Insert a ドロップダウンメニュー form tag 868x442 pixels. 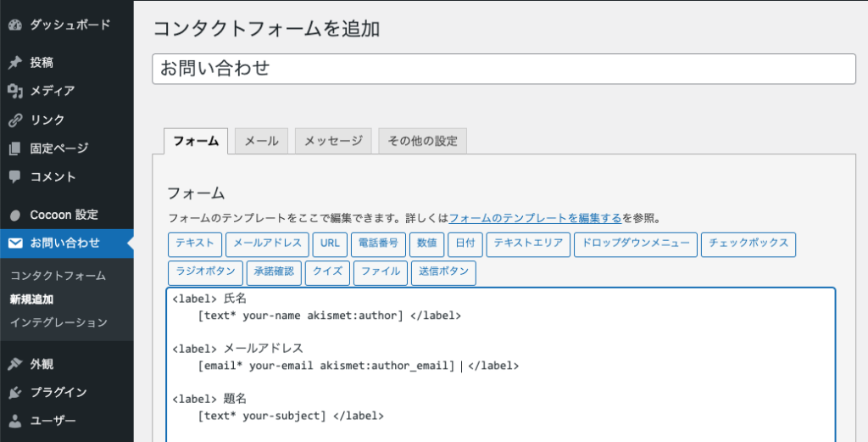(x=635, y=243)
